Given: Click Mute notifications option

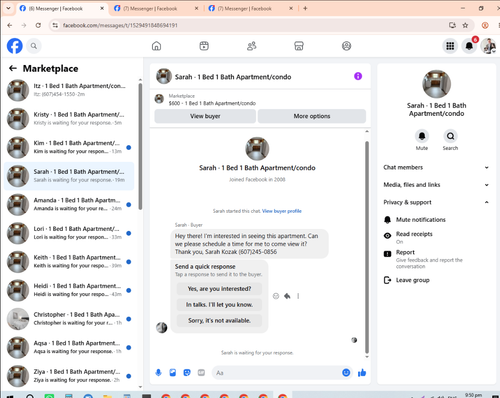Looking at the screenshot, I should (x=436, y=220).
